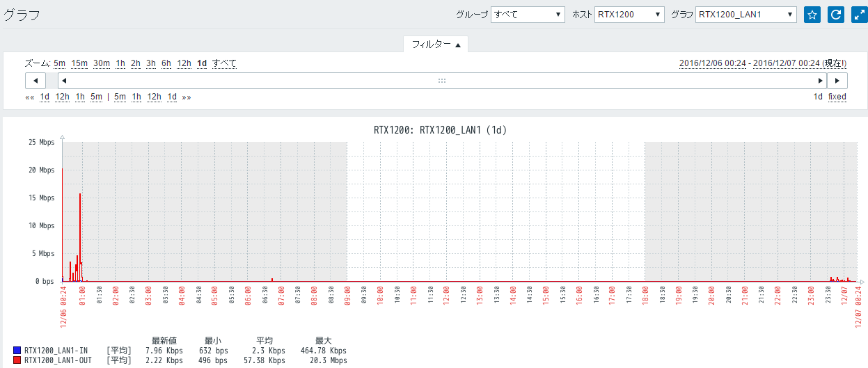Click the start date 2016/12/06 00:24
Viewport: 868px width, 368px height.
point(712,63)
